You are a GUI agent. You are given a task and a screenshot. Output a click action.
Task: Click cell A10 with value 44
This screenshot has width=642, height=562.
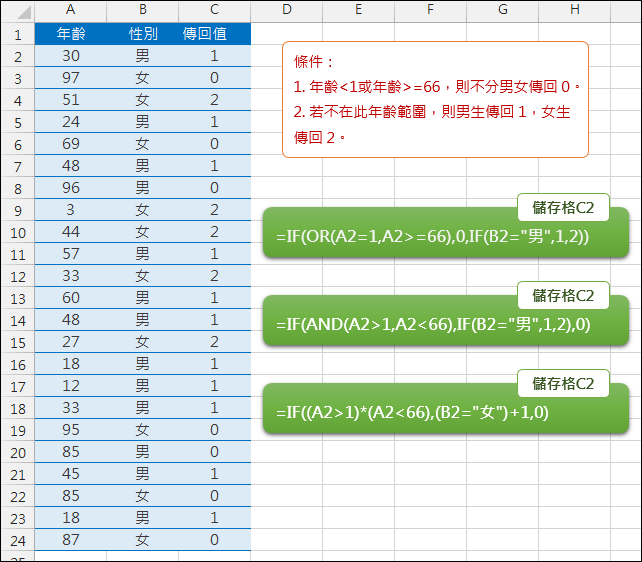pos(70,232)
